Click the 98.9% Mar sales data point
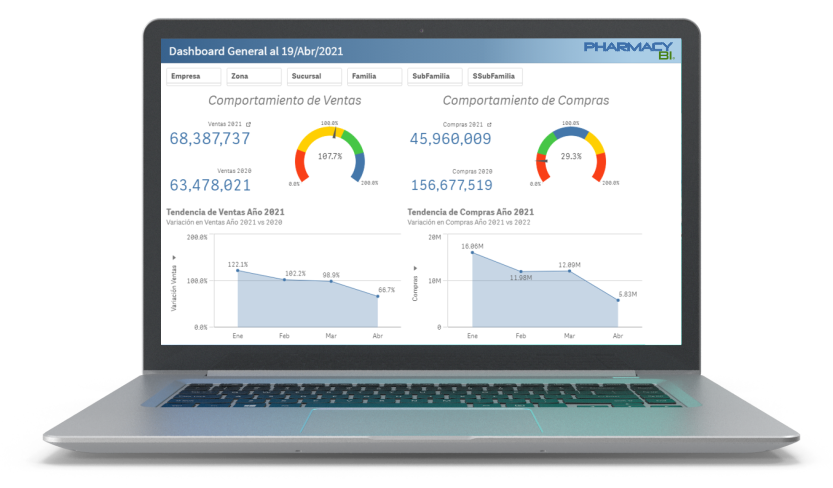The width and height of the screenshot is (833, 488). [x=331, y=281]
